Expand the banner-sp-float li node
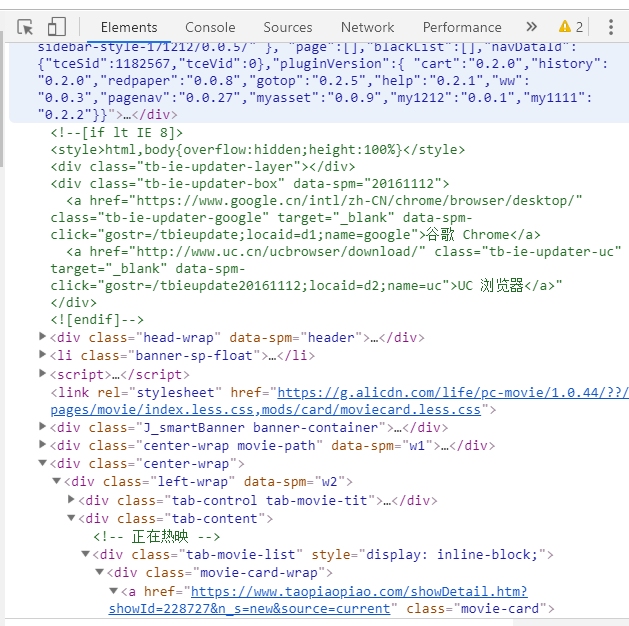The height and width of the screenshot is (626, 629). point(42,354)
